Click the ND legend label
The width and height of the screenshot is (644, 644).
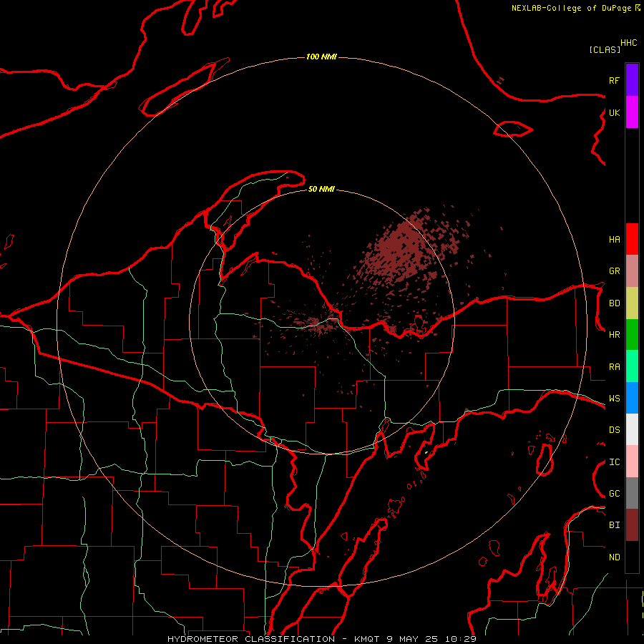[615, 557]
